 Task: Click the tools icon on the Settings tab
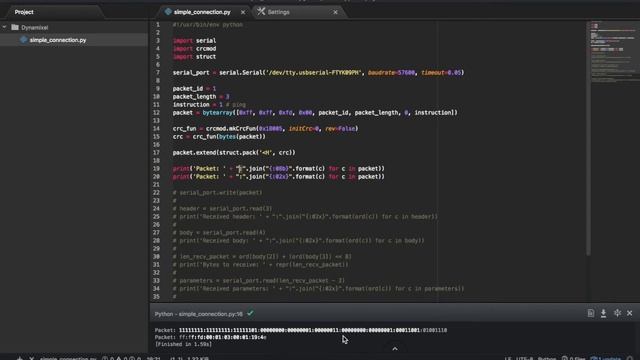pyautogui.click(x=261, y=11)
